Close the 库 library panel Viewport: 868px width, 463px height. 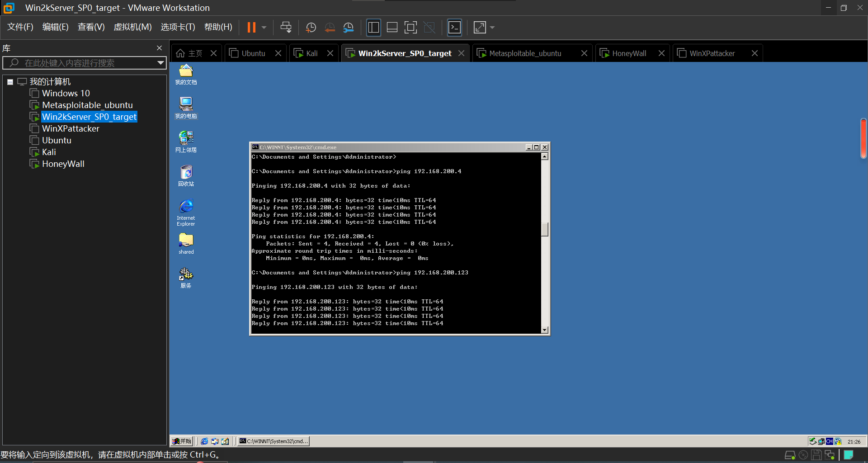(159, 48)
